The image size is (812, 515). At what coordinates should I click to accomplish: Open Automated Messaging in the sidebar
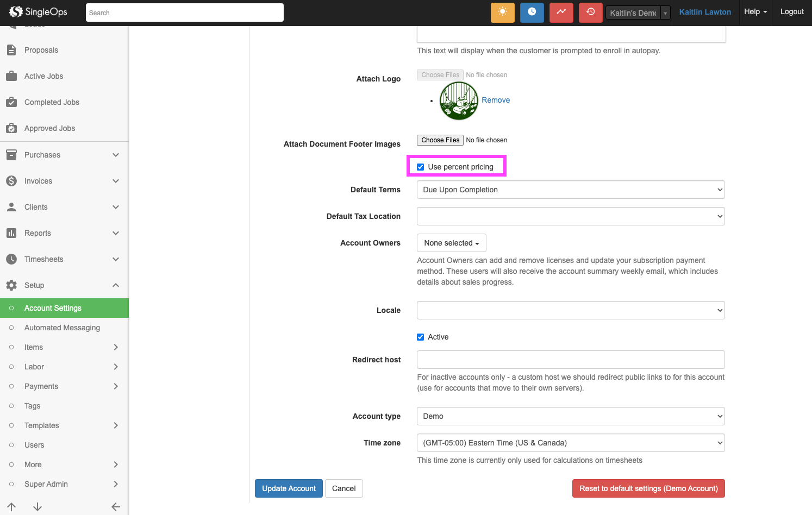(x=62, y=328)
